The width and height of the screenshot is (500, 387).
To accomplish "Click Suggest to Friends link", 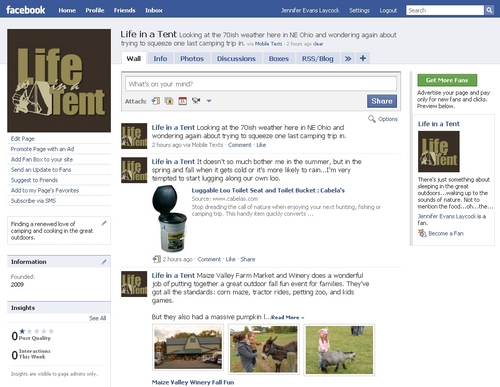I will pyautogui.click(x=34, y=180).
